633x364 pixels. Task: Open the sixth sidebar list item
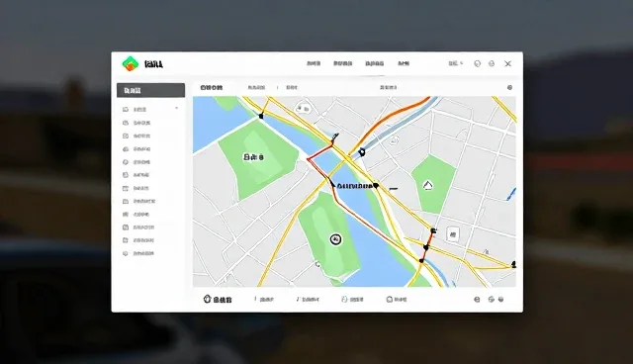[x=136, y=175]
